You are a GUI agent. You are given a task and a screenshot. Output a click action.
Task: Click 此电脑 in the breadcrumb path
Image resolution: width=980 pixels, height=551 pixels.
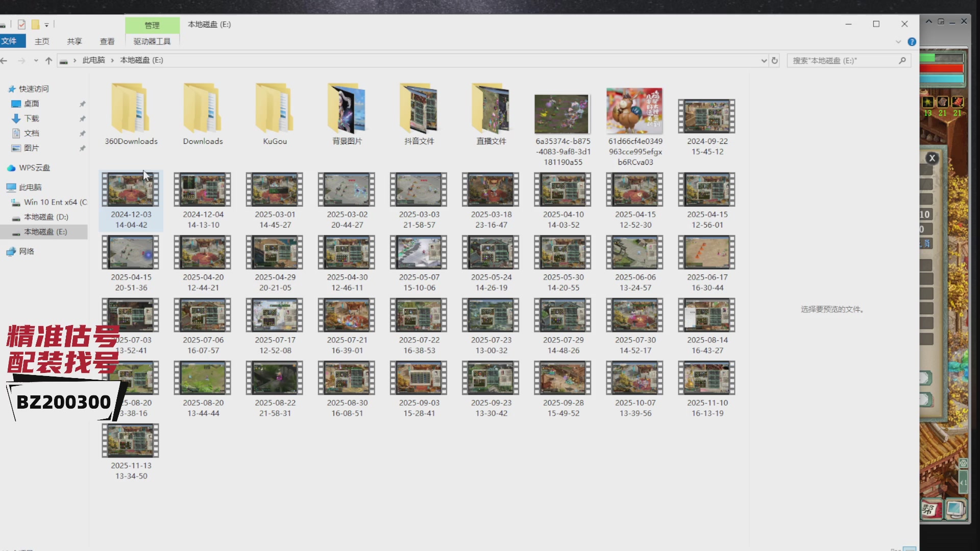[x=93, y=60]
